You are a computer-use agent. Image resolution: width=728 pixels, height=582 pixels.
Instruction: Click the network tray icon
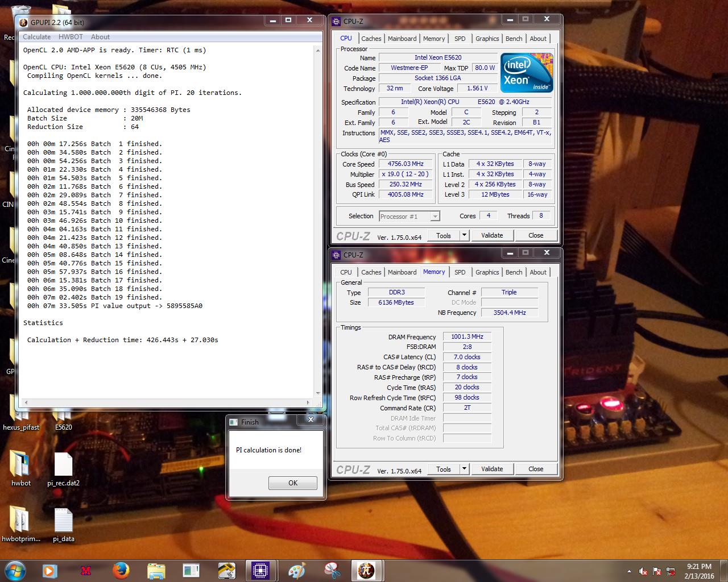(x=671, y=571)
